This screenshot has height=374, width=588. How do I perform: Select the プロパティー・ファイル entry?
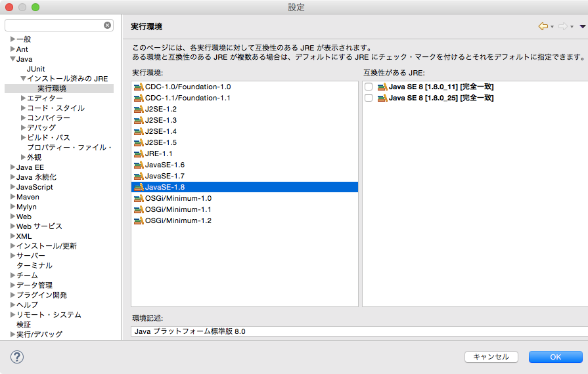[x=70, y=148]
